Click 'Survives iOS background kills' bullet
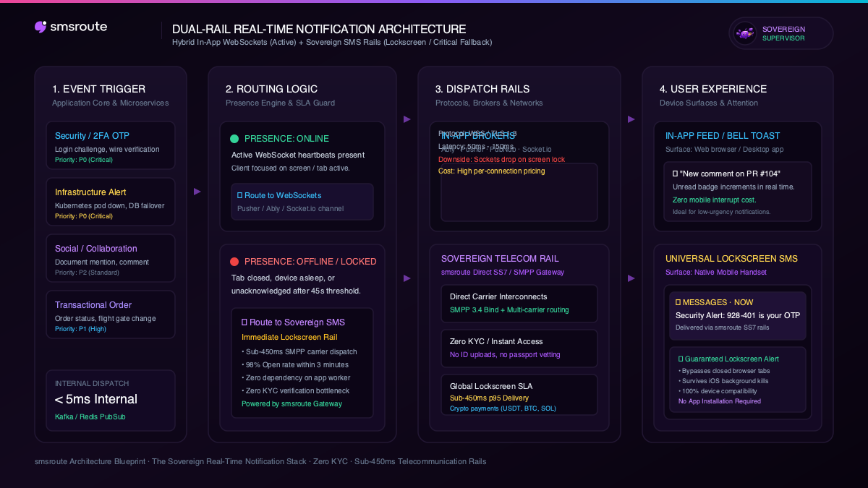868x488 pixels. tap(724, 381)
